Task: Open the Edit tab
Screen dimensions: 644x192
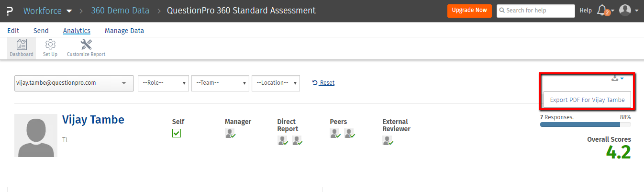Action: (13, 31)
